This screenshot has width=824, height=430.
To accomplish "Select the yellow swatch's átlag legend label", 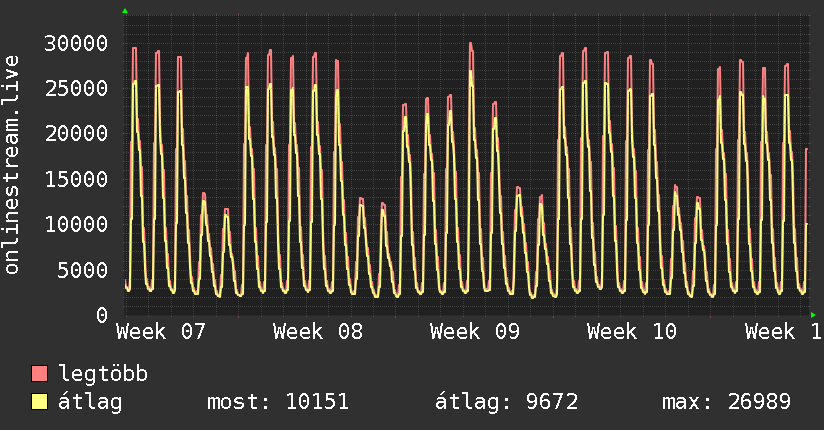I will click(x=90, y=402).
